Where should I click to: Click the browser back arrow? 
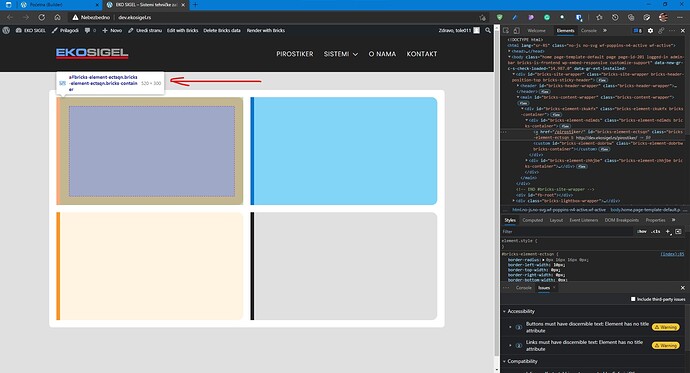point(10,17)
